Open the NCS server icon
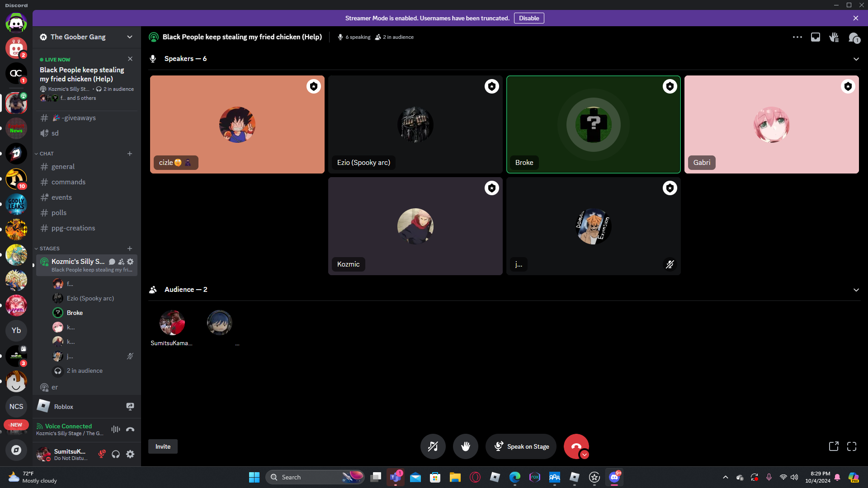Image resolution: width=868 pixels, height=488 pixels. [x=16, y=407]
